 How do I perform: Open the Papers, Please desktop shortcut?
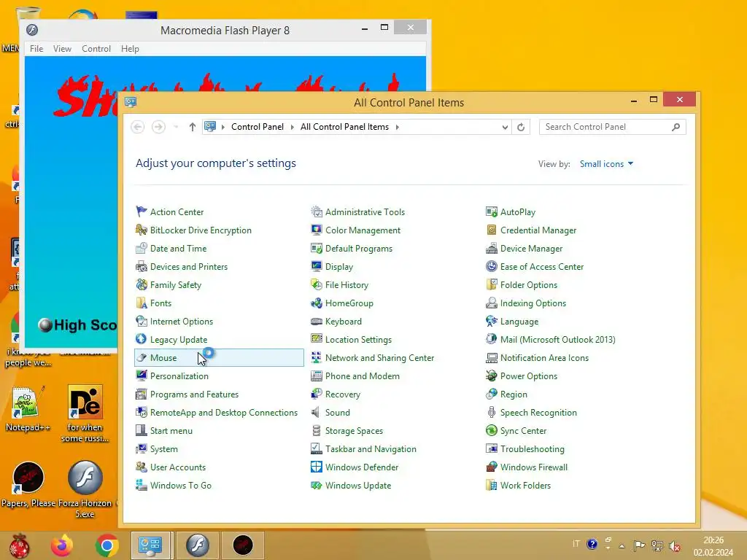click(28, 484)
